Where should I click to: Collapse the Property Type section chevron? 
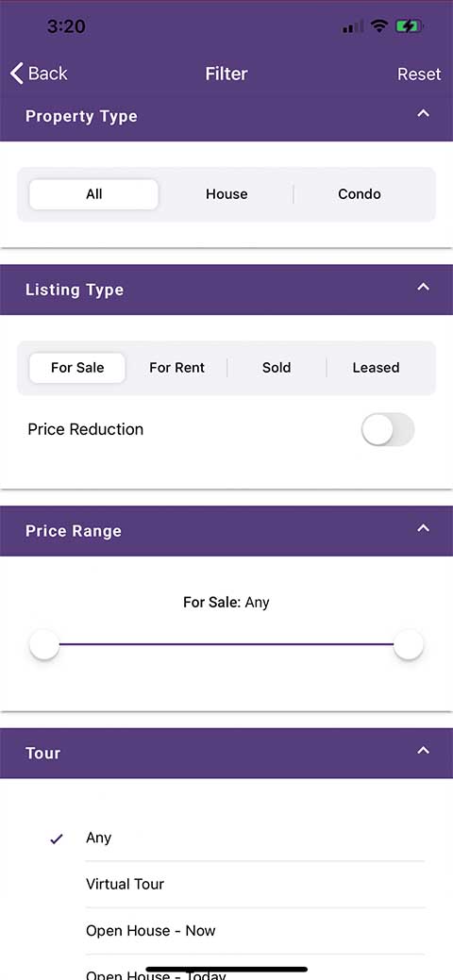point(424,114)
